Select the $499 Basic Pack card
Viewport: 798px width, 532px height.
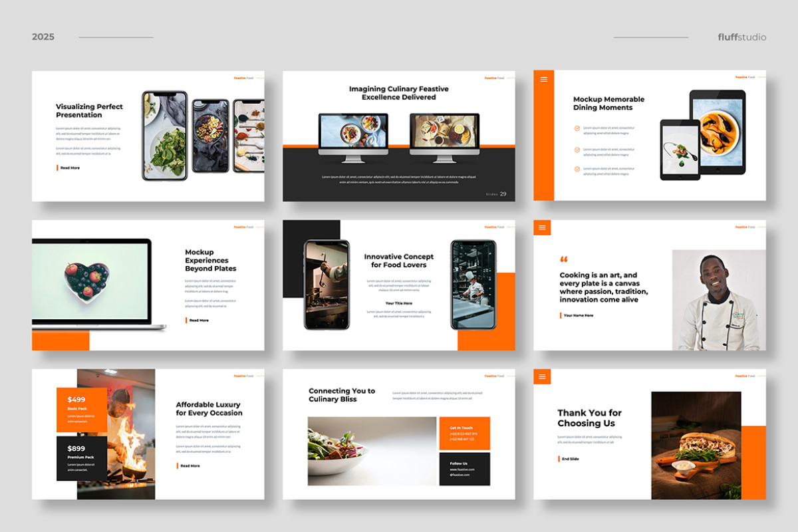80,411
